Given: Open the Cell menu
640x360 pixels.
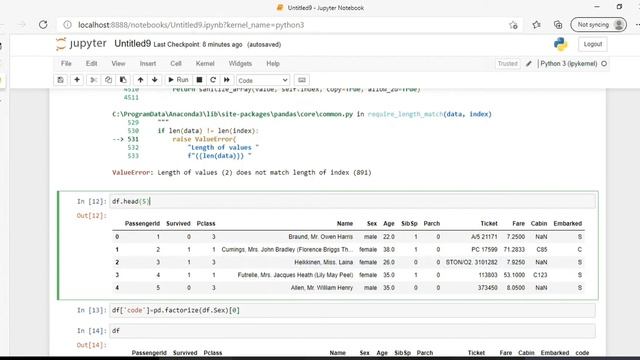Looking at the screenshot, I should [x=176, y=64].
